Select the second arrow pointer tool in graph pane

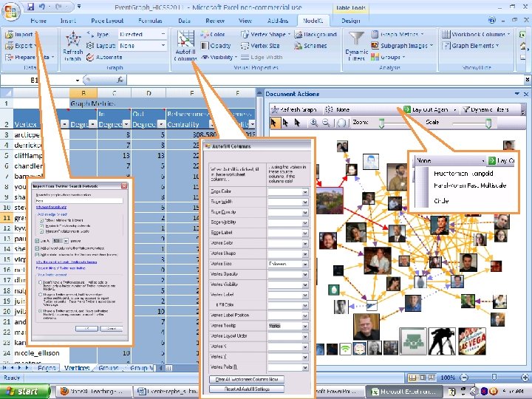coord(286,123)
